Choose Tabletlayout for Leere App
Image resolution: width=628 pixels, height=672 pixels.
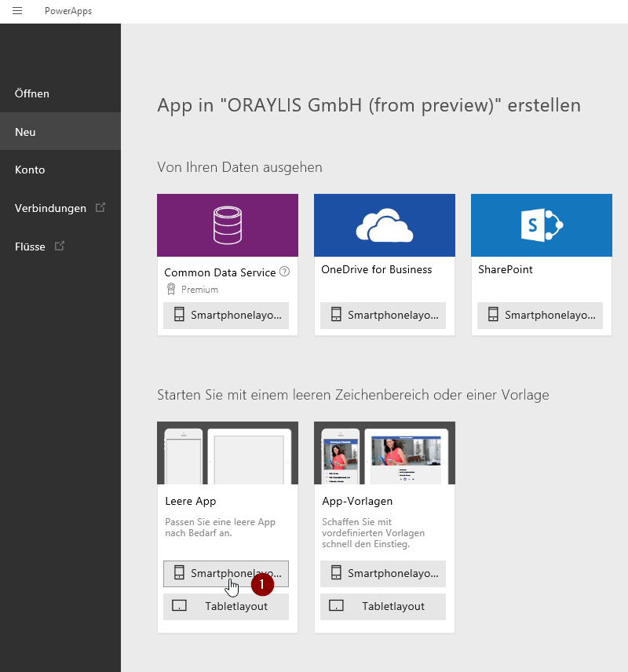tap(226, 606)
